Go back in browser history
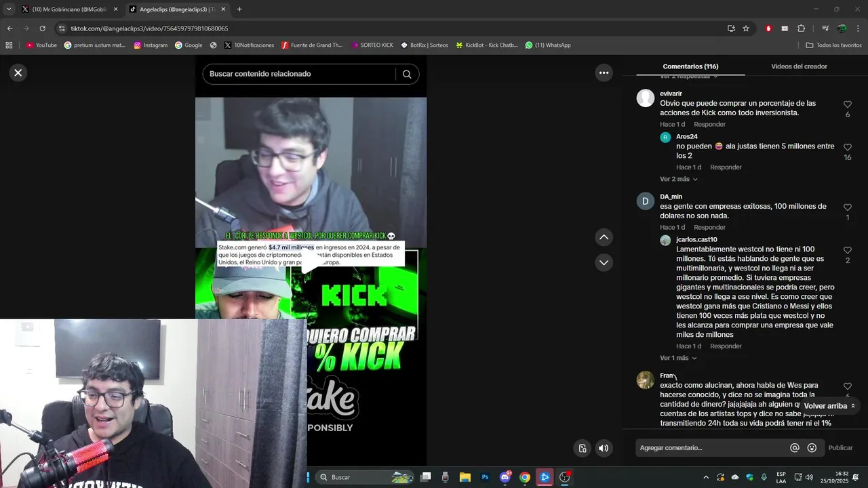This screenshot has height=488, width=868. point(9,28)
